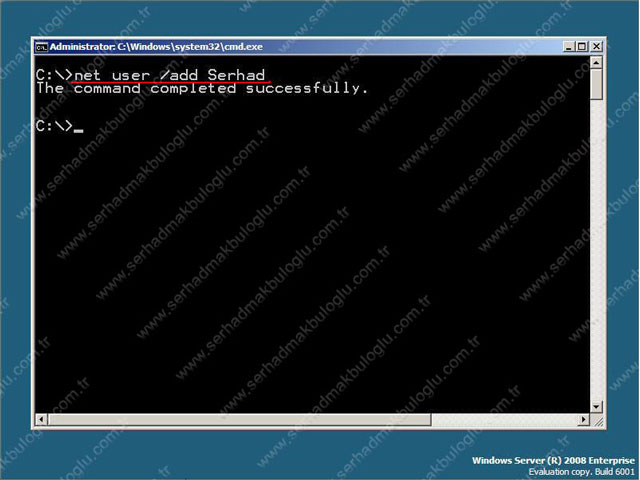Click the horizontal scrollbar left arrow
This screenshot has width=640, height=480.
41,419
